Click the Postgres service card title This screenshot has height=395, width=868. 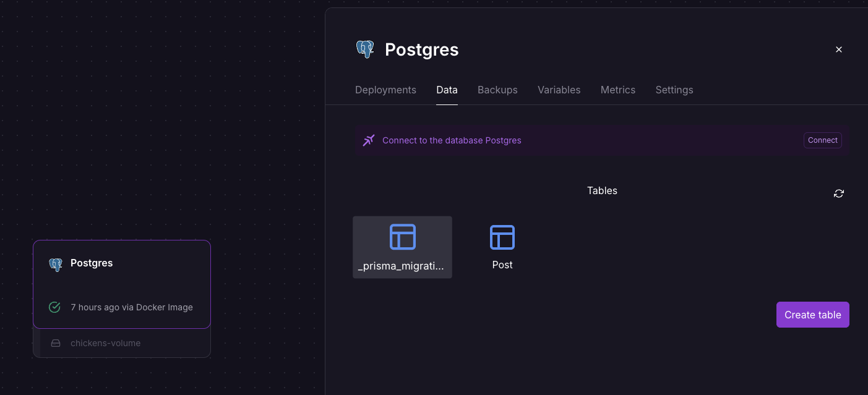coord(92,263)
